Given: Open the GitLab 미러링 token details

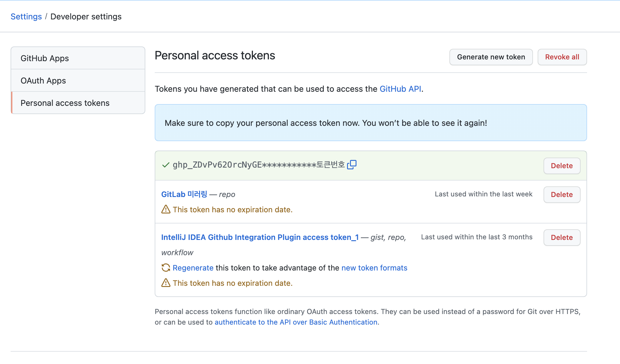Looking at the screenshot, I should click(184, 194).
